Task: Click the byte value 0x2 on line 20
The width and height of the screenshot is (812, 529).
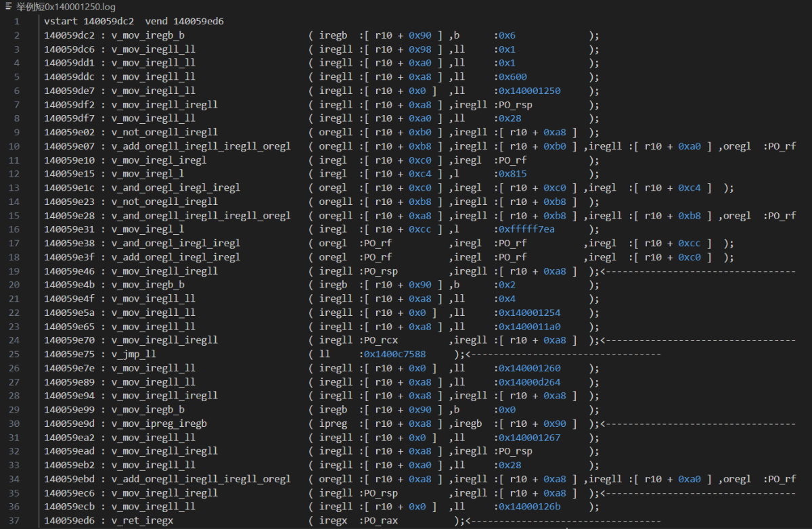Action: (507, 285)
